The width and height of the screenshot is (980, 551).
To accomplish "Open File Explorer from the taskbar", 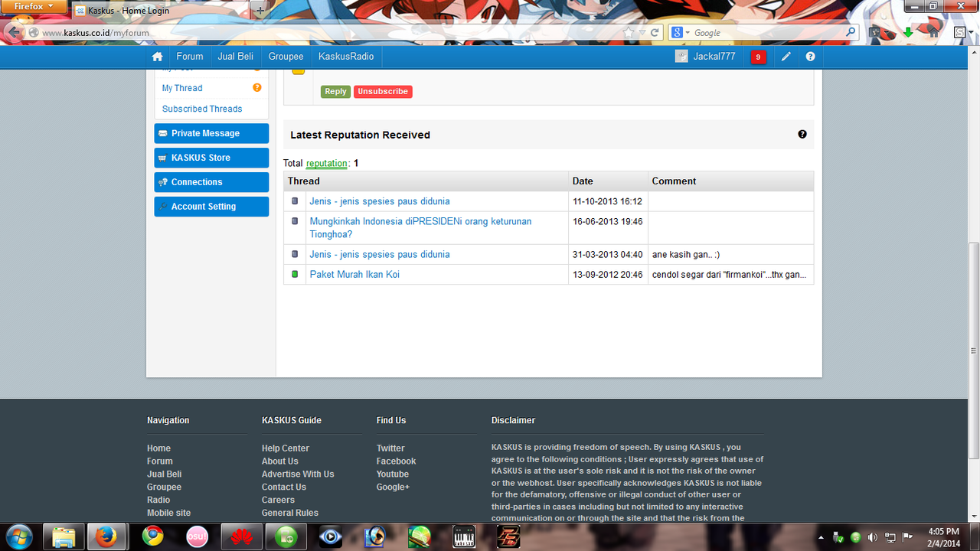I will click(x=63, y=536).
